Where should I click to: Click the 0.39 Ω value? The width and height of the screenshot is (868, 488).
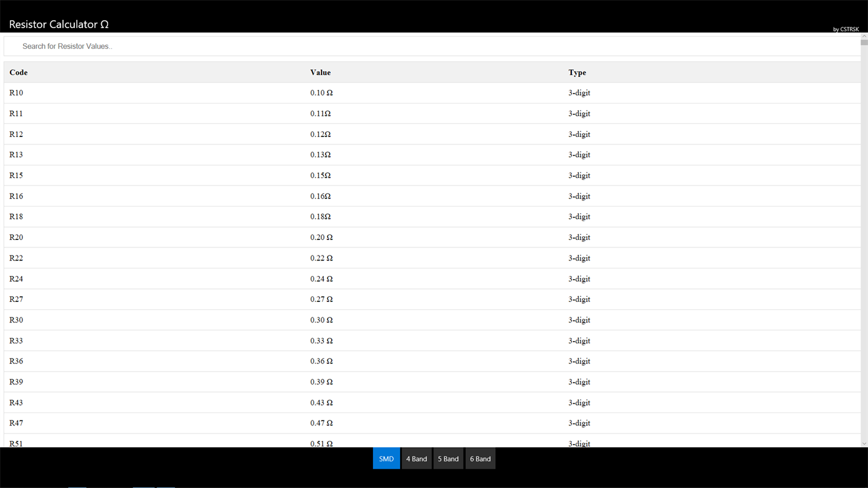point(321,382)
